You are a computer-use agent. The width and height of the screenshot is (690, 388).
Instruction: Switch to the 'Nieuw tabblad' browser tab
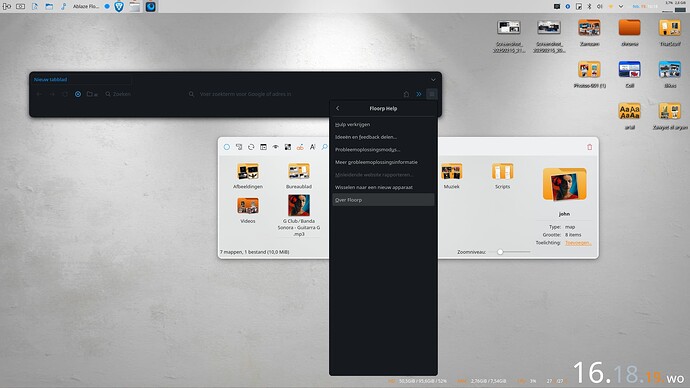click(x=81, y=80)
